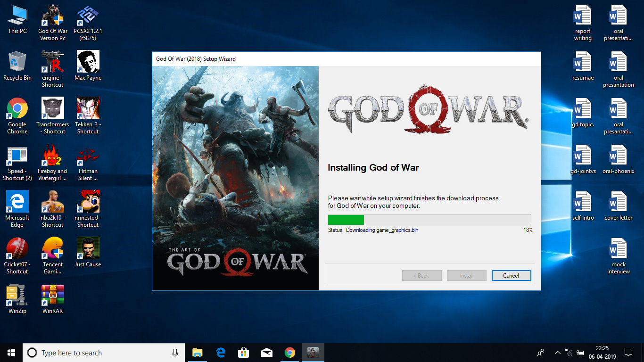The width and height of the screenshot is (644, 362).
Task: Open the Wi-Fi network tray icon
Action: pos(569,353)
